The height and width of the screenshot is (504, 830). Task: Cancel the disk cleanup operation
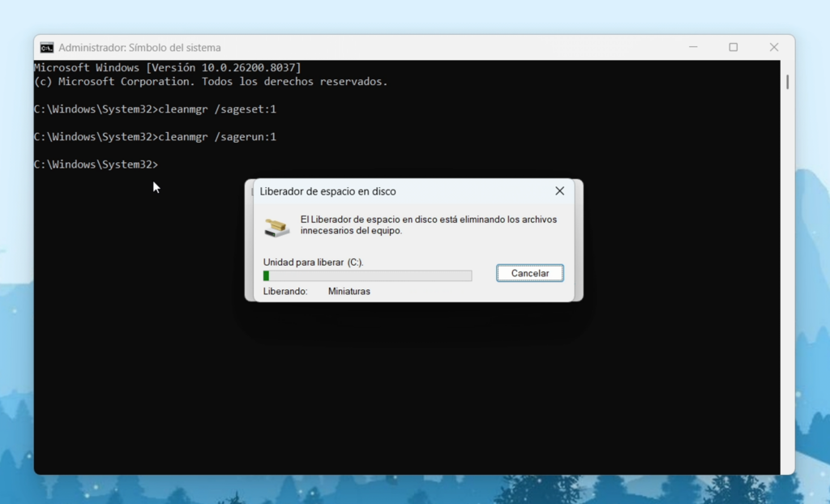tap(529, 273)
